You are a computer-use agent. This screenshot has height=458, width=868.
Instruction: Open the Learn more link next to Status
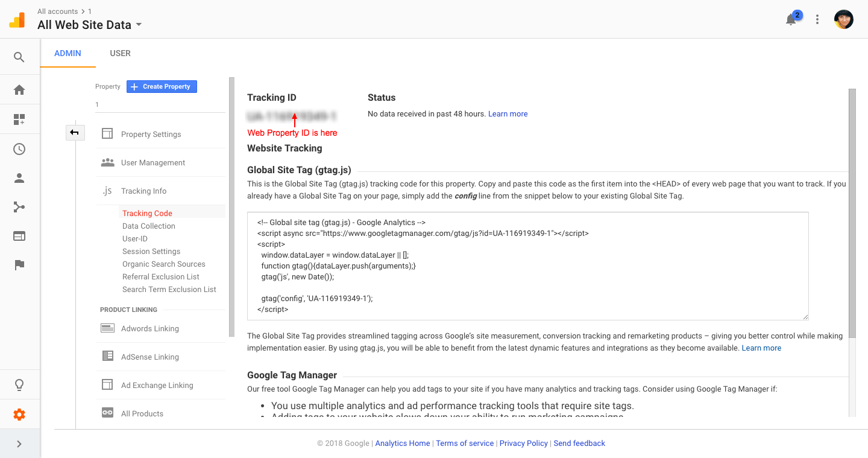[x=508, y=113]
